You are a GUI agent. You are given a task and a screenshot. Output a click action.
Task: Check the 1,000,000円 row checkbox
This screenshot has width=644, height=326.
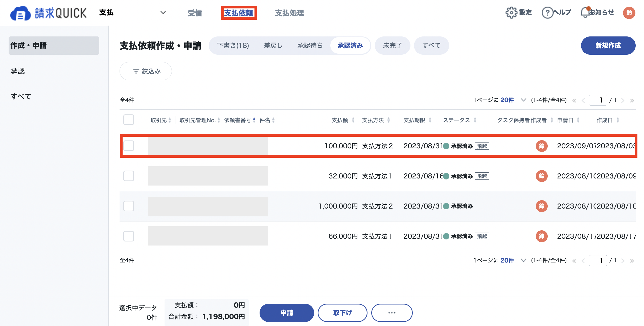click(129, 206)
